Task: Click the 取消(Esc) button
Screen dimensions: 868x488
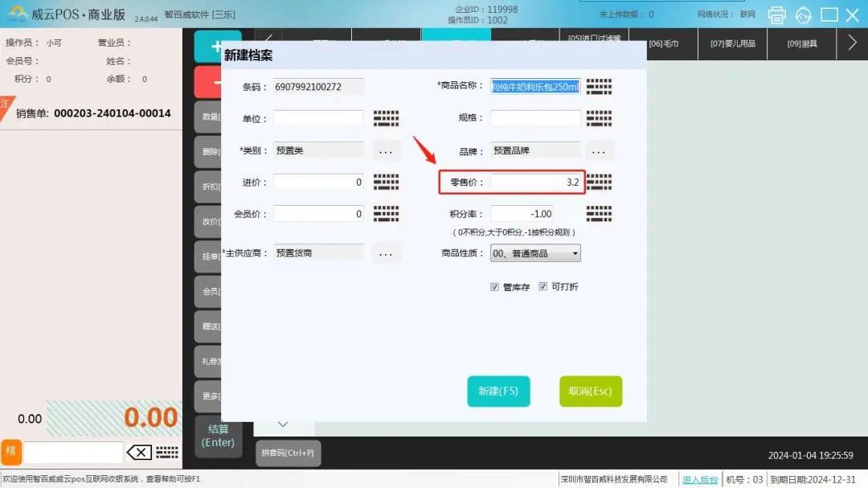Action: coord(590,392)
